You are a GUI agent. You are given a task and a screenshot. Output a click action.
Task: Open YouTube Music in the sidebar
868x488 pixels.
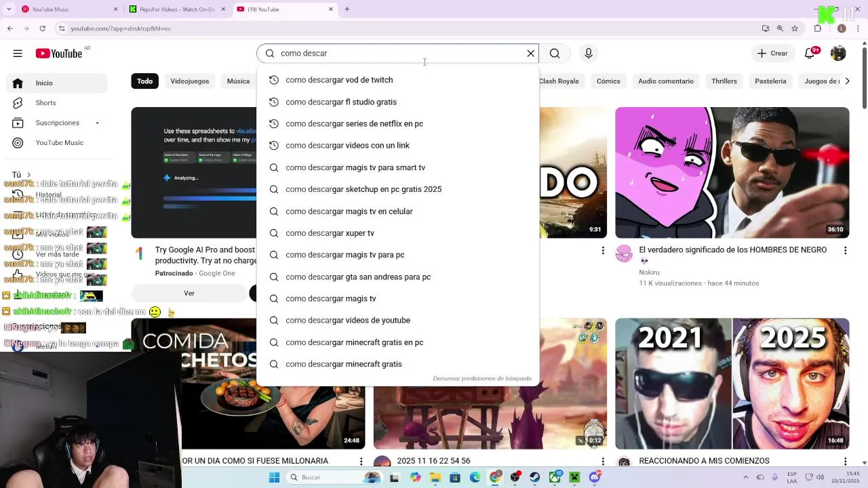click(57, 142)
